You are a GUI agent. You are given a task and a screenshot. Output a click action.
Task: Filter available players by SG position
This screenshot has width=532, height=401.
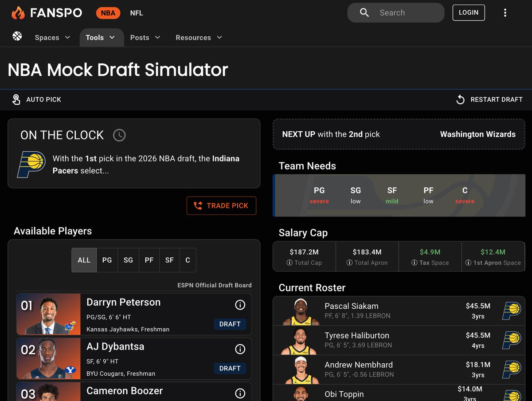128,260
